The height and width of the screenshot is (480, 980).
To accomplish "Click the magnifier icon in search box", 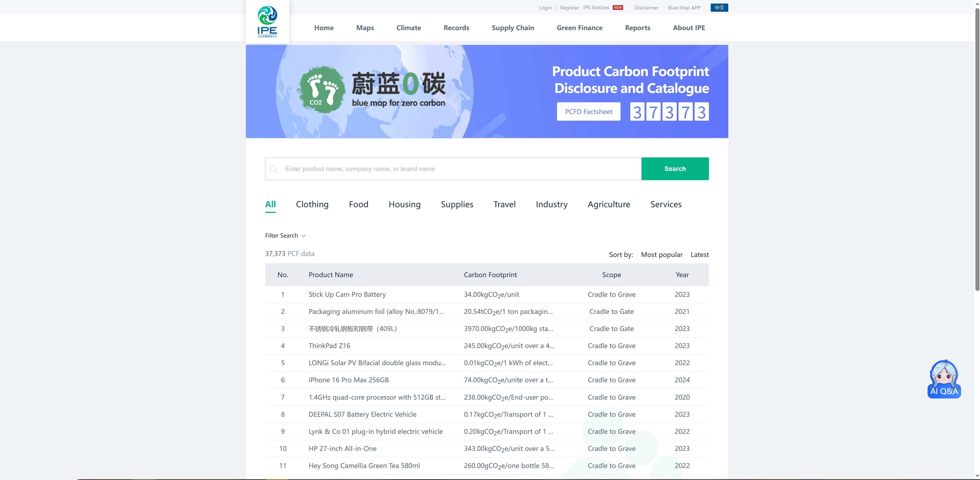I will click(273, 169).
